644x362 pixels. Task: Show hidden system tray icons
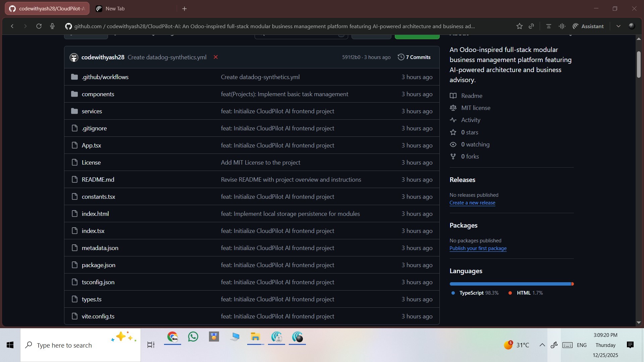pyautogui.click(x=542, y=345)
